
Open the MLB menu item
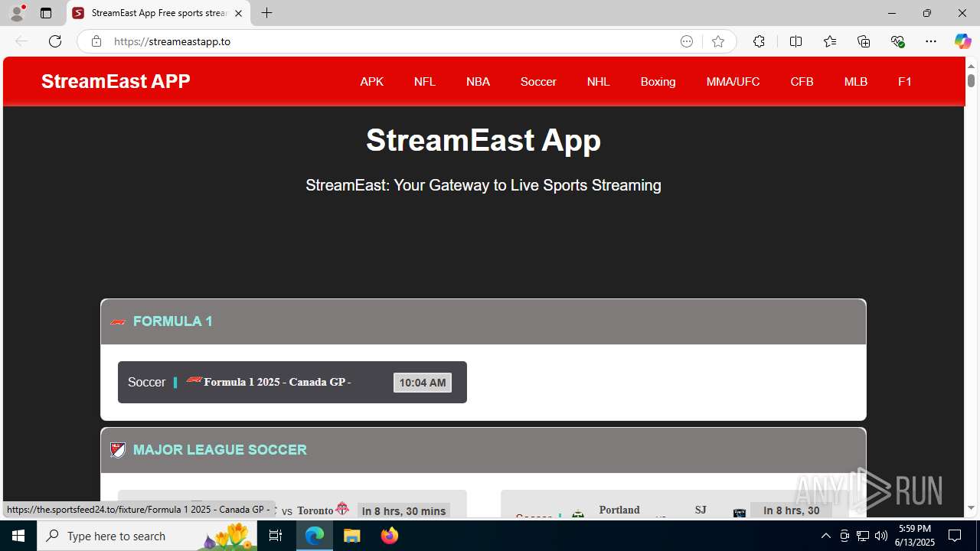coord(855,82)
